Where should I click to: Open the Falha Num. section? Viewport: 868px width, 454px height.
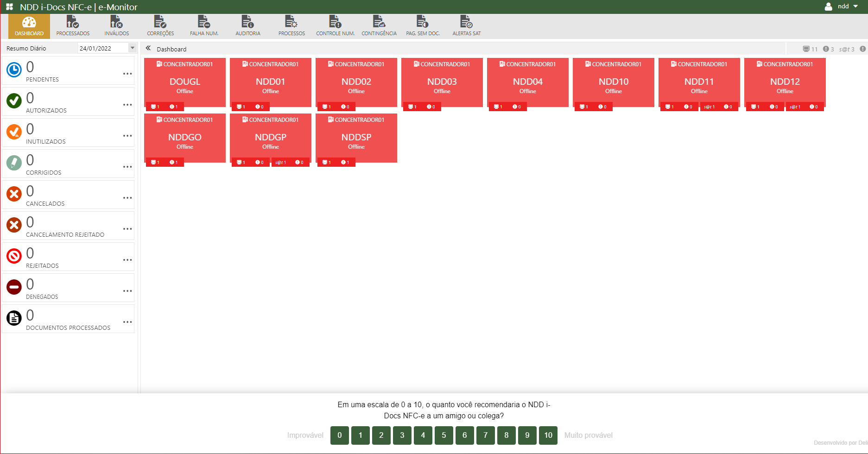[x=204, y=25]
